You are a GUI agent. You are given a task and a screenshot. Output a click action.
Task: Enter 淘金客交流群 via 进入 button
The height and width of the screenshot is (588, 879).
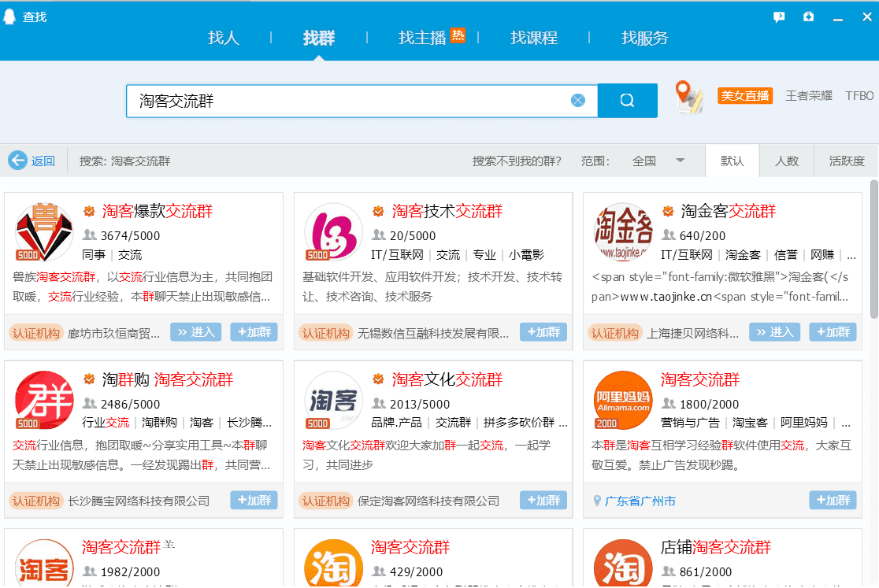[774, 332]
